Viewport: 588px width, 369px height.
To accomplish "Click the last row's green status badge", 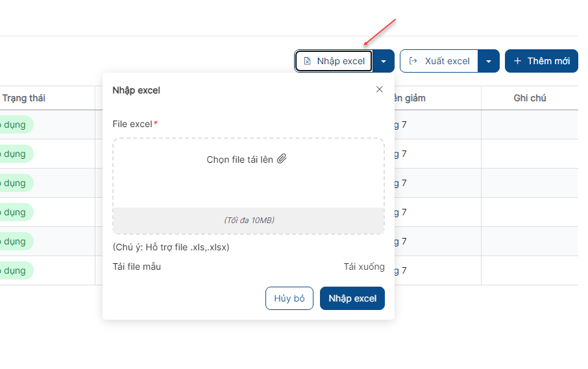I will pos(15,270).
